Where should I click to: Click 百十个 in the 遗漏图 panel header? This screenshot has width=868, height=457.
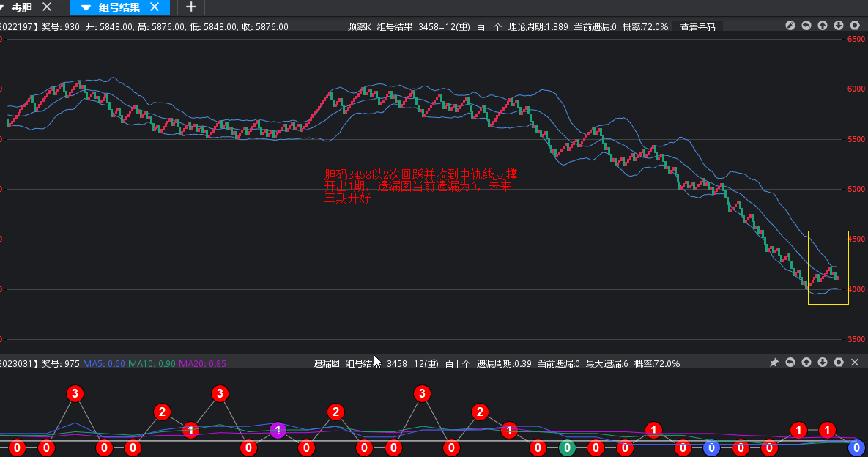click(457, 363)
